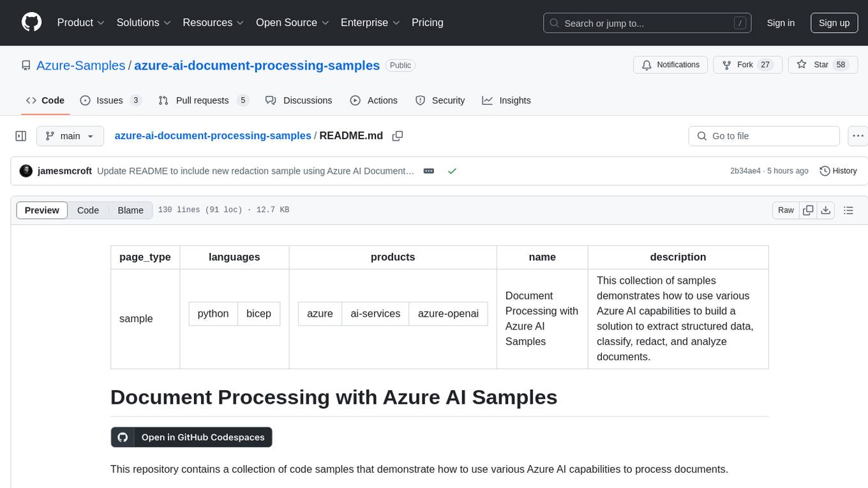Open jamesmcroft author profile link
Screen dimensions: 868x488
point(64,171)
